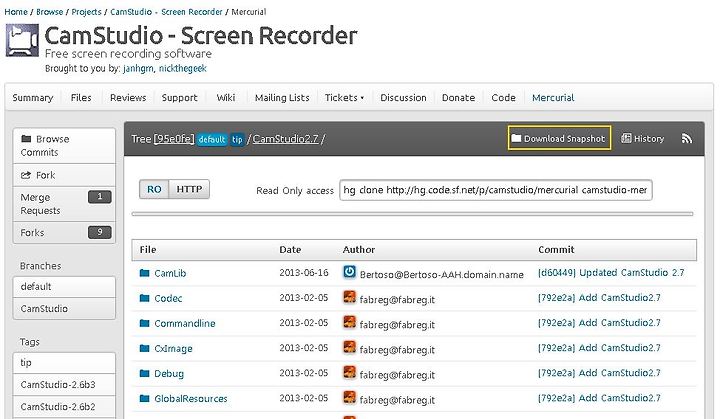This screenshot has height=419, width=720.
Task: Click the CamLib folder icon
Action: (145, 273)
